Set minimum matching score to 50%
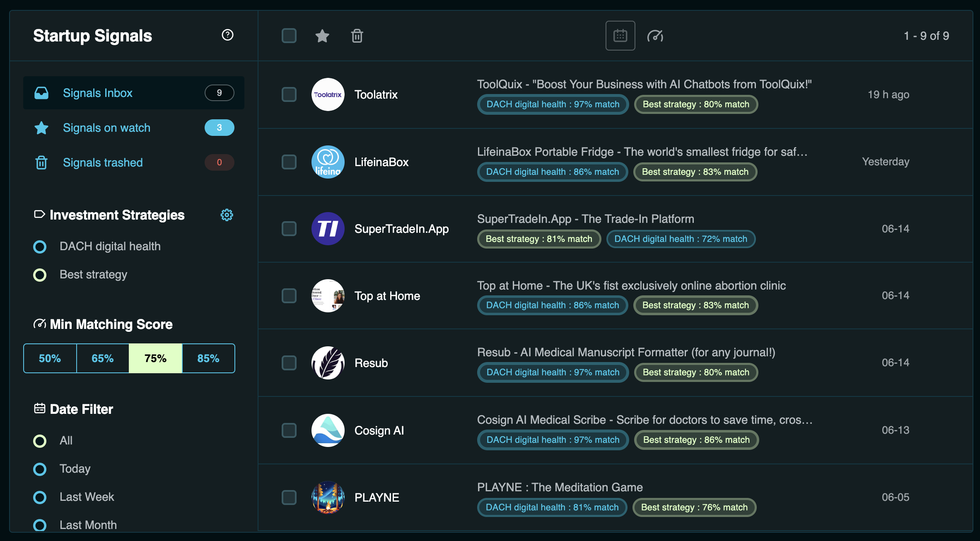 click(x=50, y=358)
